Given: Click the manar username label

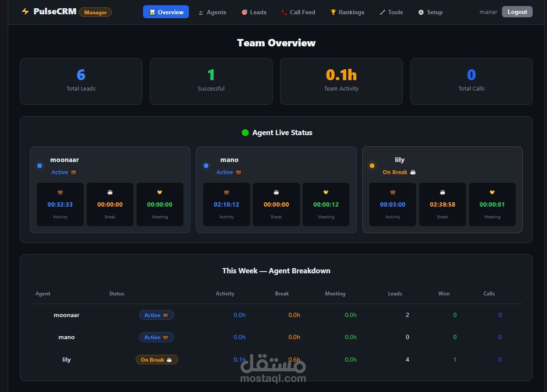Looking at the screenshot, I should click(488, 12).
